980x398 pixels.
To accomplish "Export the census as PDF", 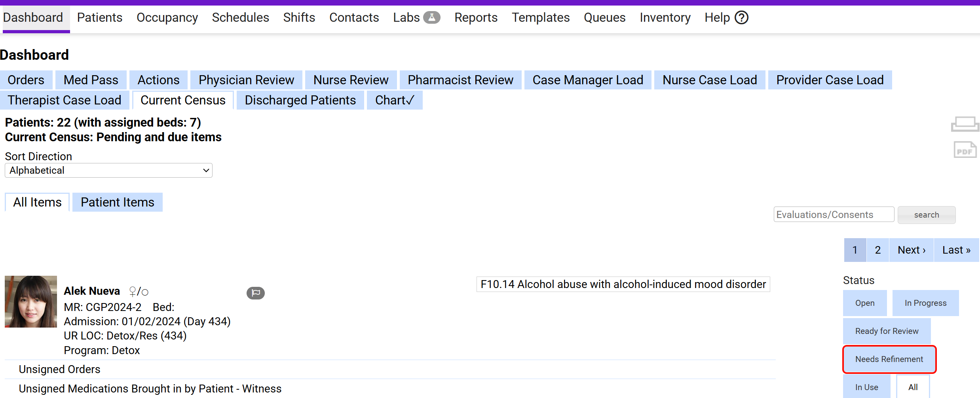I will click(x=965, y=150).
